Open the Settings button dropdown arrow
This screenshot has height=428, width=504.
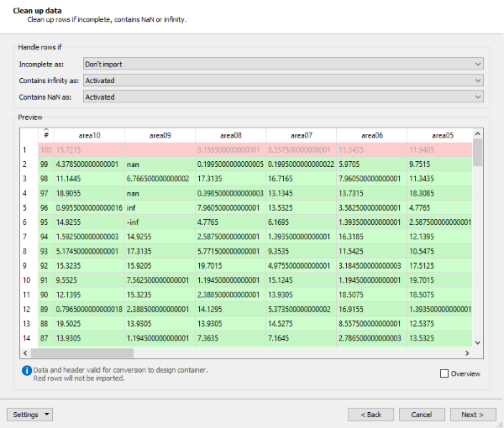pos(47,415)
